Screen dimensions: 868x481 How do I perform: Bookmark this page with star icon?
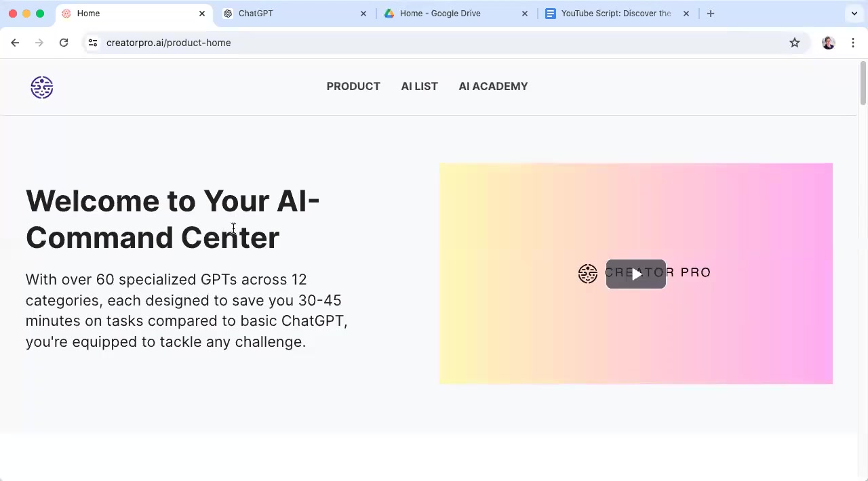[795, 43]
